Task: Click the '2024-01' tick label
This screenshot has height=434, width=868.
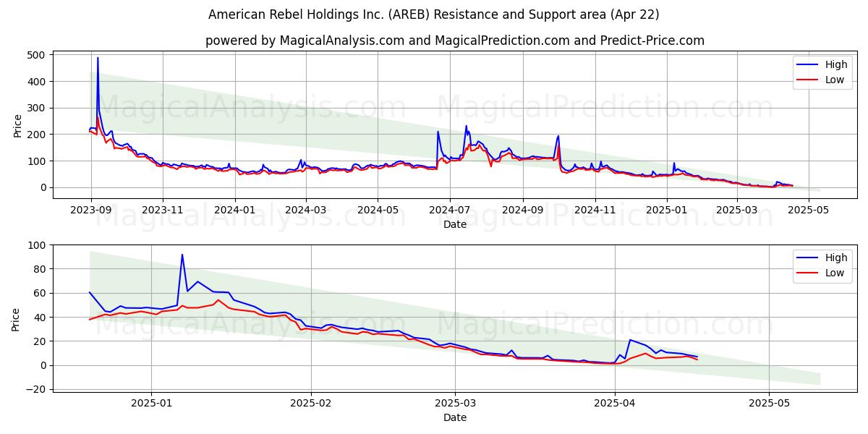Action: 234,210
